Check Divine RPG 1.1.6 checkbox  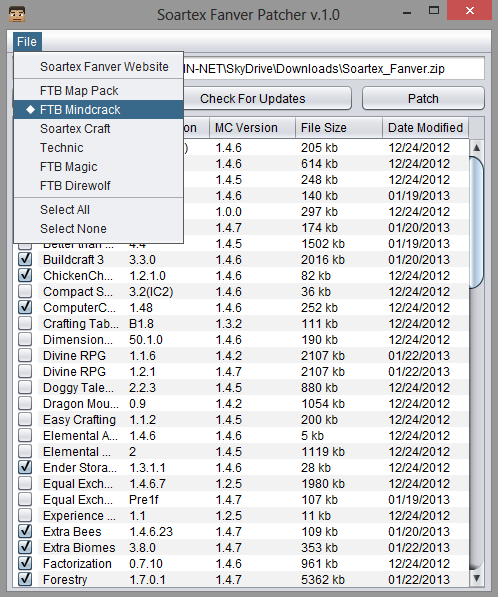tap(25, 355)
